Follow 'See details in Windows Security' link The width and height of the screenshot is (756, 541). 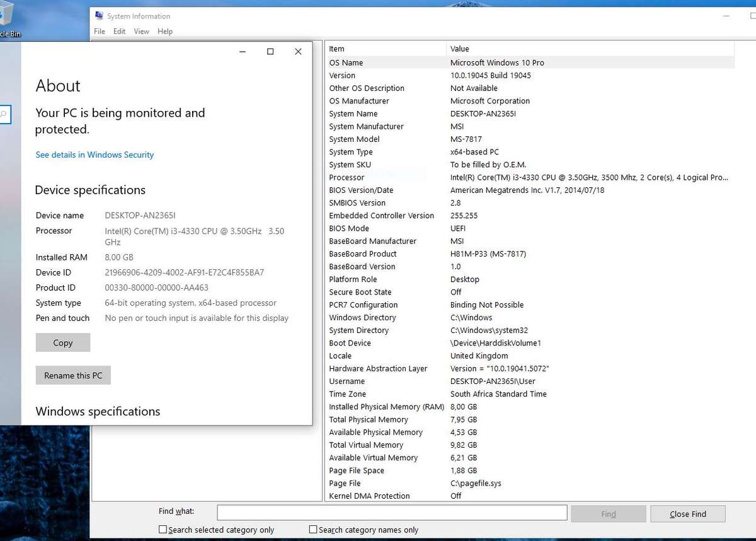click(94, 154)
